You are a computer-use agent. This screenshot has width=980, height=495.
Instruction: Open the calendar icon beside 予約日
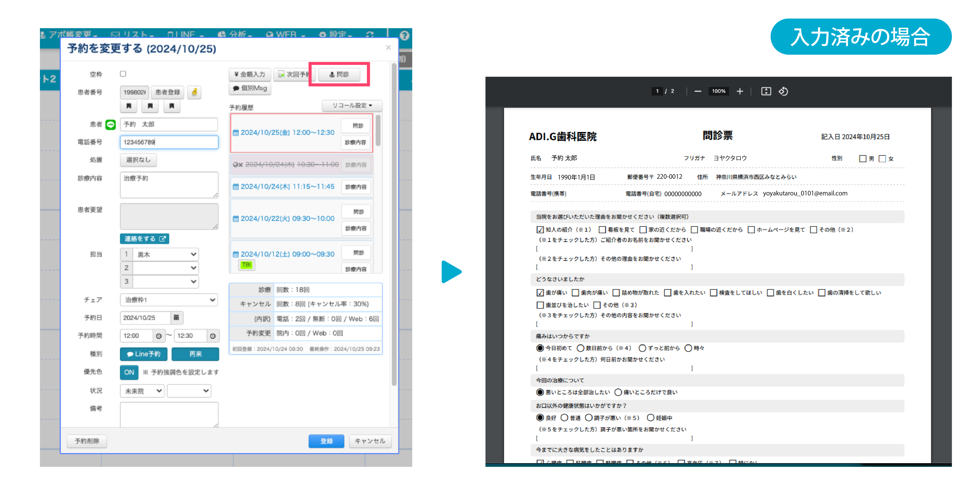[176, 317]
